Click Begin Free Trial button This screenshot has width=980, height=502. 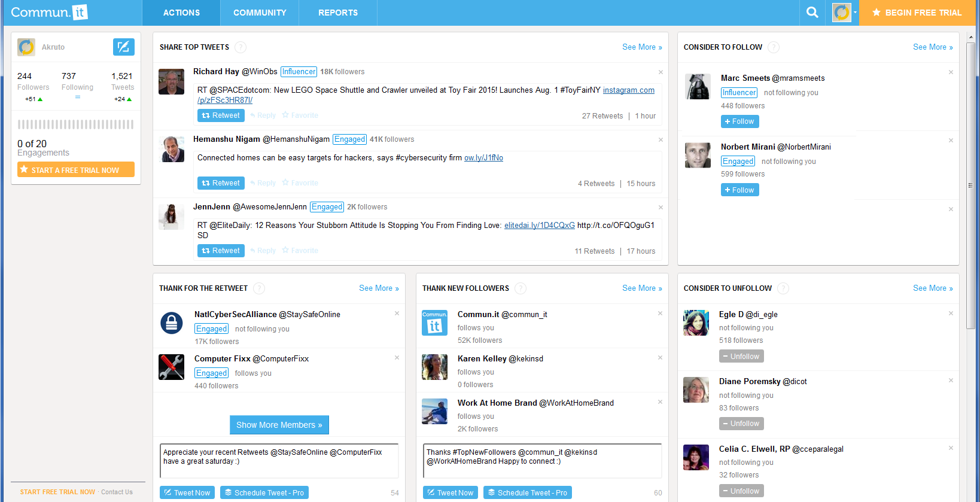(x=917, y=13)
